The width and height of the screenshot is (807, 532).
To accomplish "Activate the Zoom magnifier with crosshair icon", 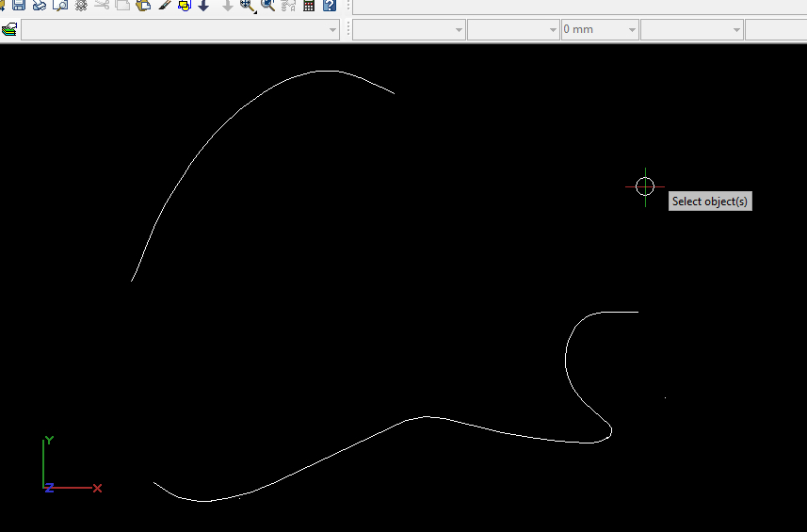I will [248, 5].
